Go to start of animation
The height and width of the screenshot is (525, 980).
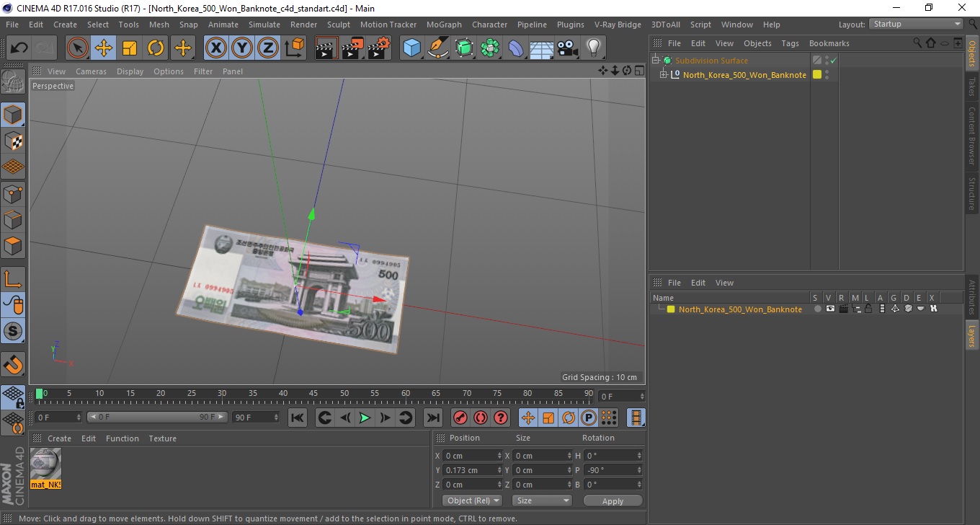pyautogui.click(x=298, y=418)
